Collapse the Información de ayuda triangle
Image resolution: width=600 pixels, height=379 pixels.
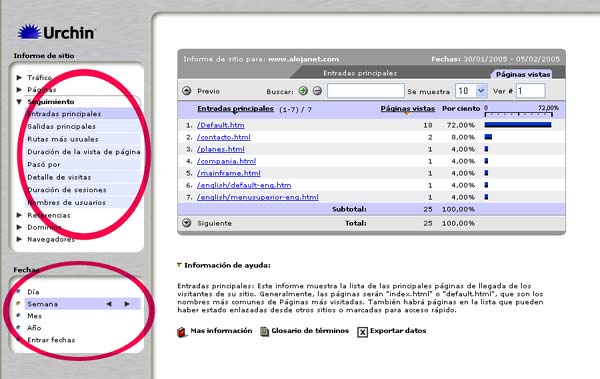[179, 265]
